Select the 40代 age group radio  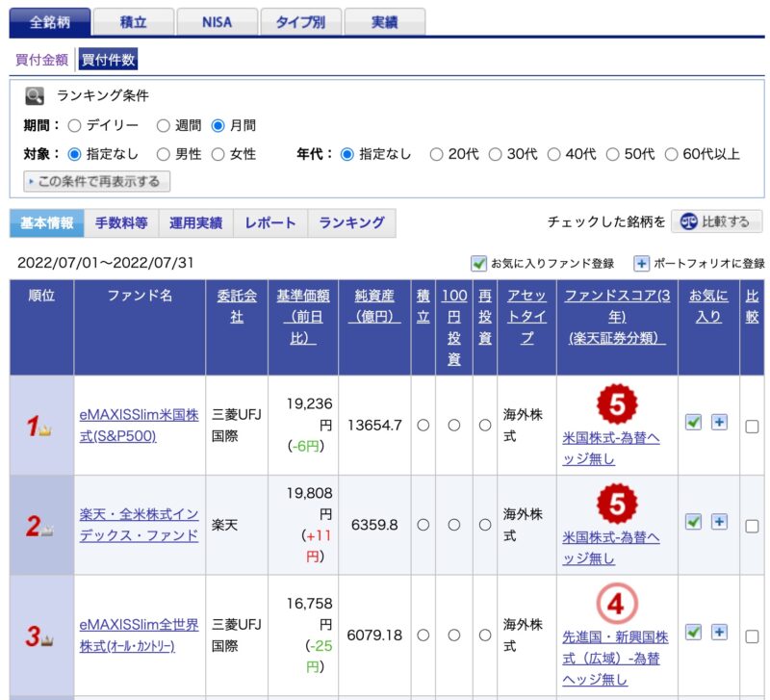pyautogui.click(x=553, y=155)
